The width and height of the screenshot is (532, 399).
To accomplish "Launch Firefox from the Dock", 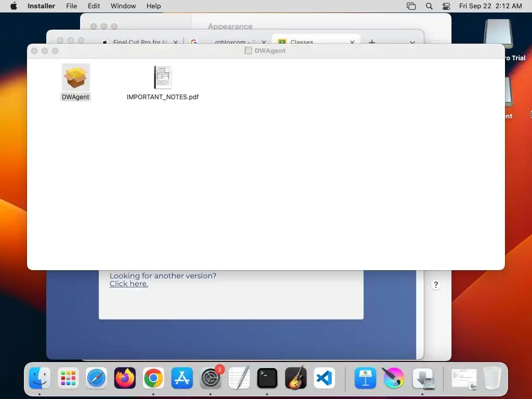I will (x=125, y=378).
